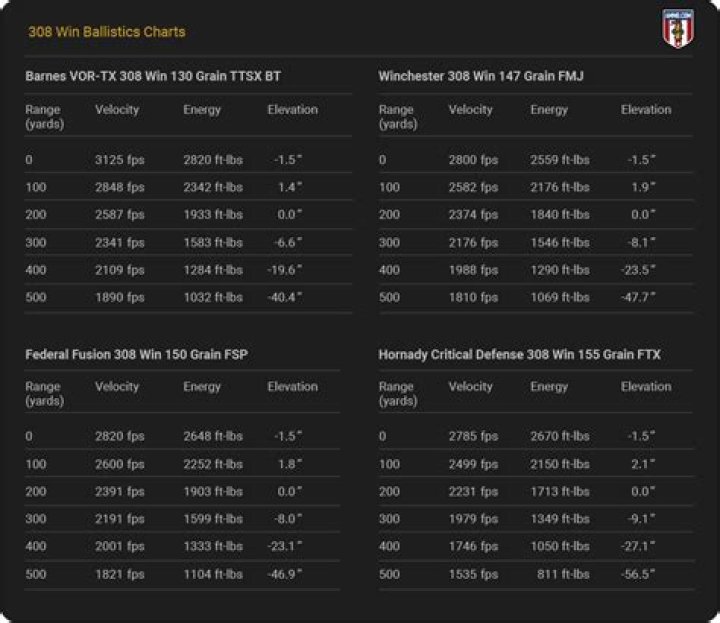Click the '-23.1"' elevation value
Image resolution: width=720 pixels, height=623 pixels.
coord(285,546)
